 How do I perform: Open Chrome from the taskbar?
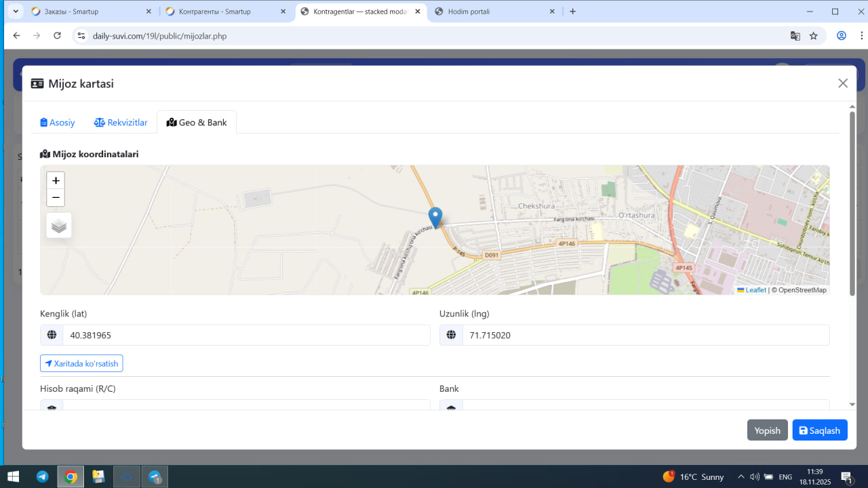(71, 476)
